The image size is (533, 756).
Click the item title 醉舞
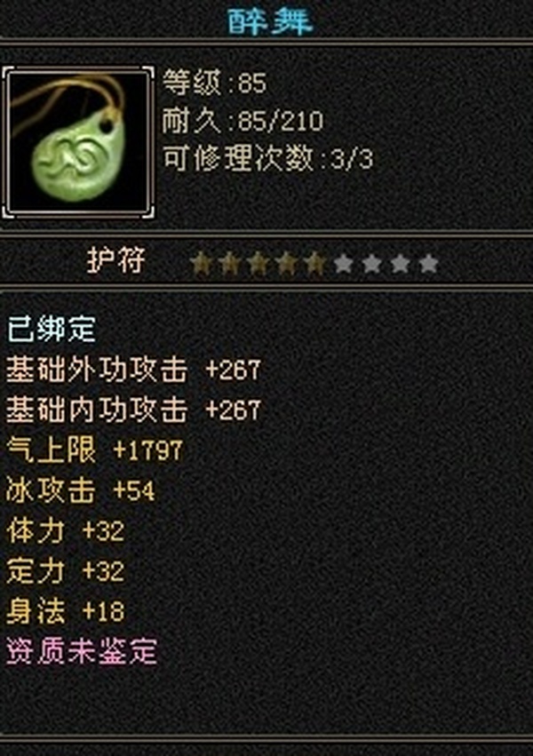270,20
